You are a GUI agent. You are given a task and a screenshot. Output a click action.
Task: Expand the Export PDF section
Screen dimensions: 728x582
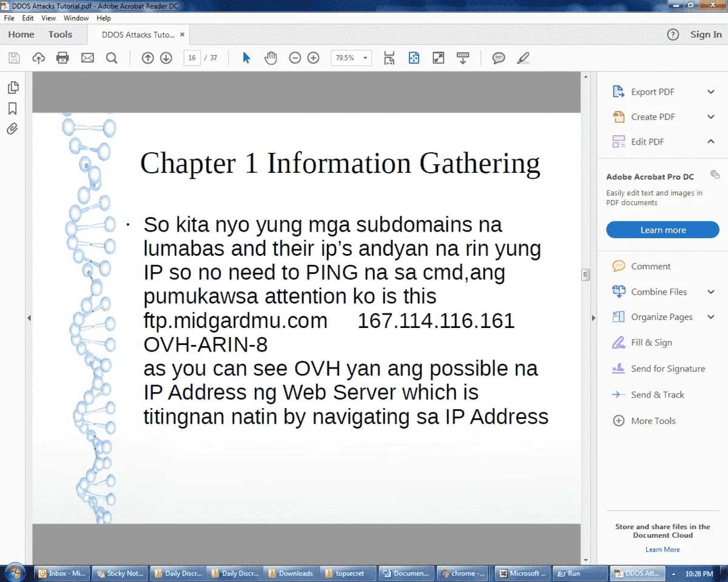pos(711,92)
